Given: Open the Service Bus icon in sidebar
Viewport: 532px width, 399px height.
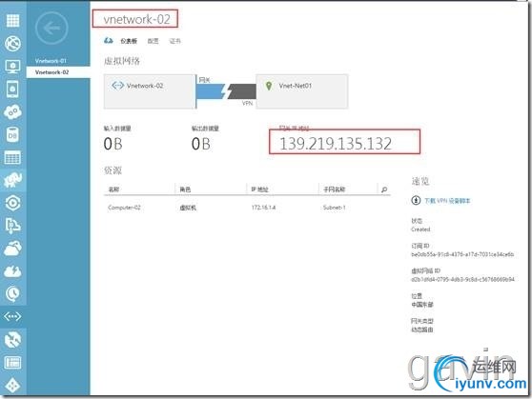Looking at the screenshot, I should [x=12, y=226].
